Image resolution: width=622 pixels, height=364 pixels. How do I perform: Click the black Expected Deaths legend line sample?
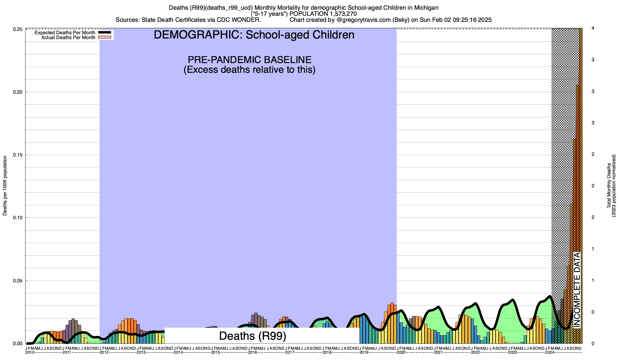pos(105,32)
